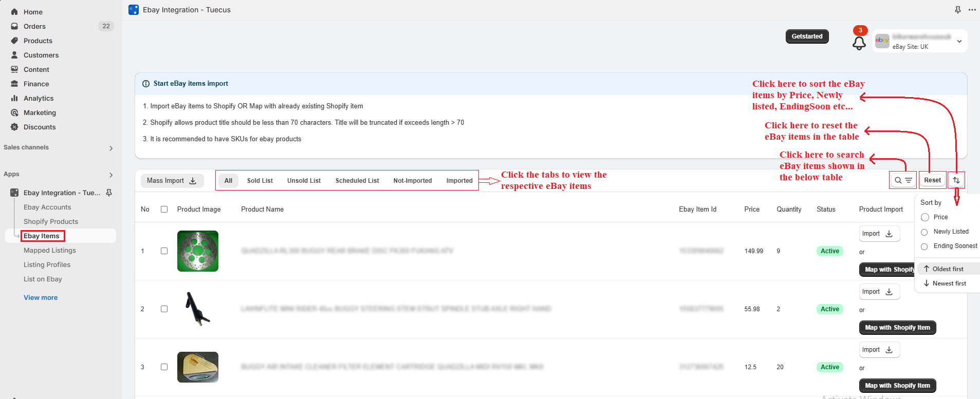Import the item priced 12.5
980x399 pixels.
coord(879,350)
